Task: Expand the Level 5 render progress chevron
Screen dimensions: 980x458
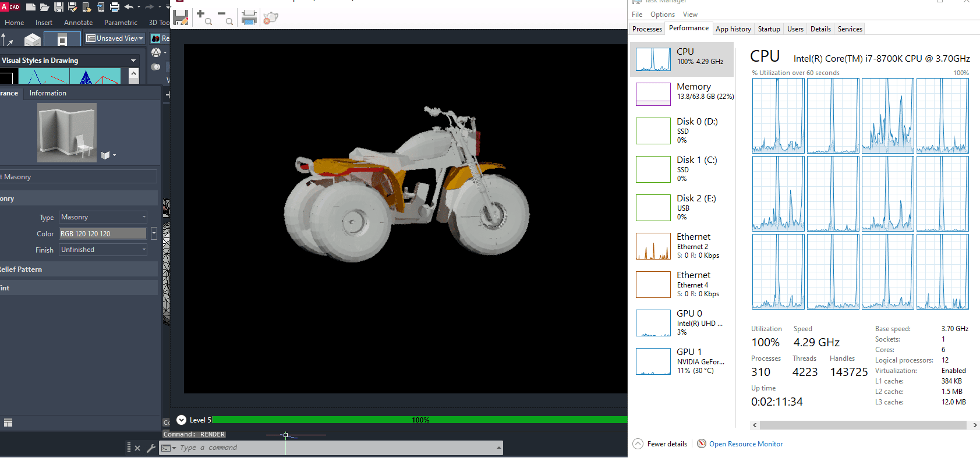Action: click(181, 420)
